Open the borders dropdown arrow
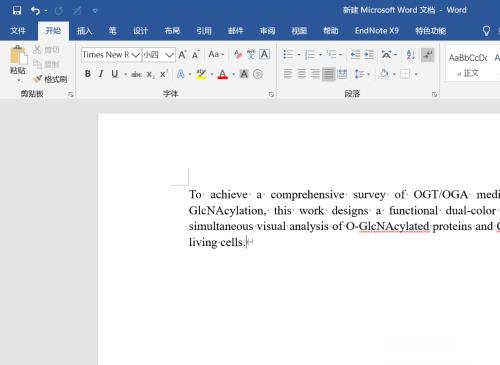500x365 pixels. (x=416, y=74)
